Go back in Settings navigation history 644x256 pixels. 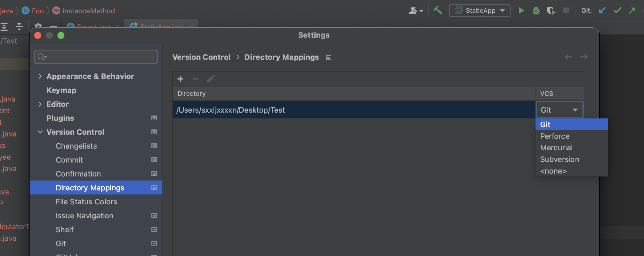[568, 57]
